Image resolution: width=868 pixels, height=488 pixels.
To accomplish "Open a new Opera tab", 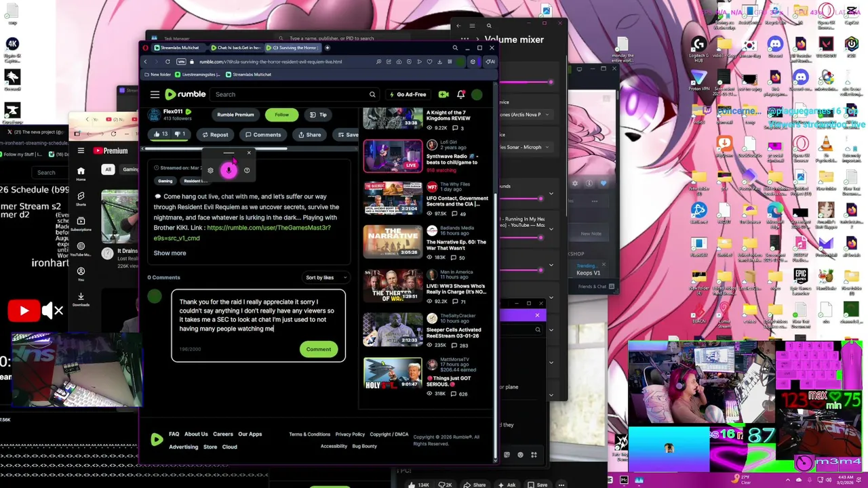I will click(327, 48).
